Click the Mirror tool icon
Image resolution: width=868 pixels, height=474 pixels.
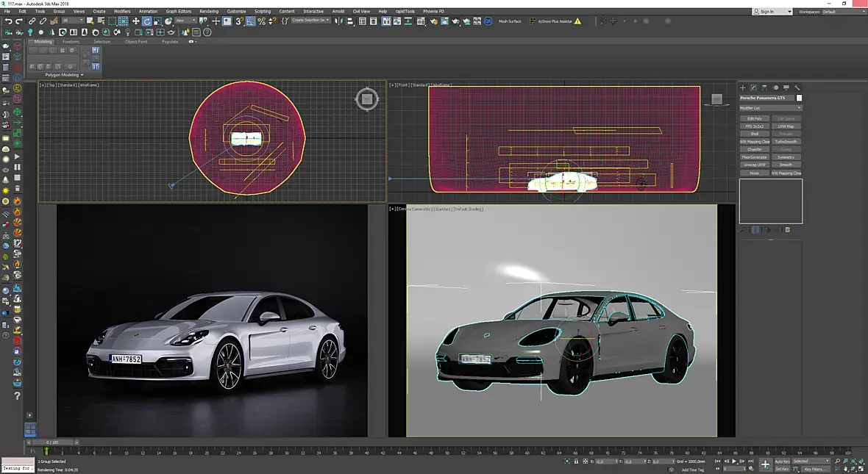pos(339,21)
